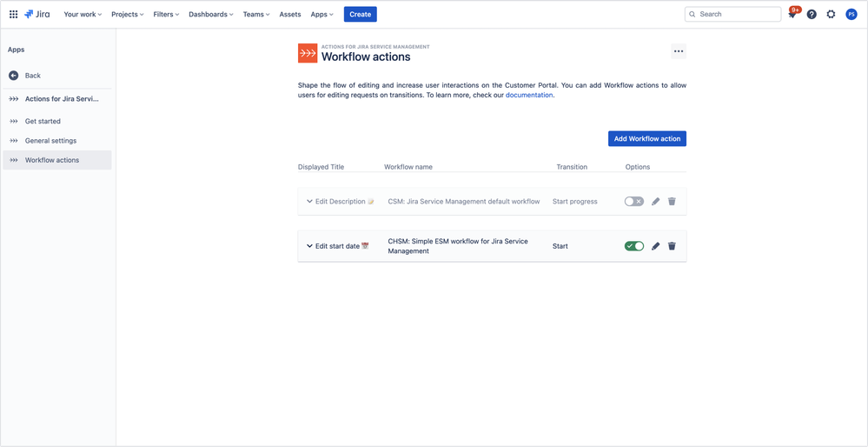This screenshot has height=447, width=868.
Task: Open the Your work dropdown
Action: click(83, 15)
